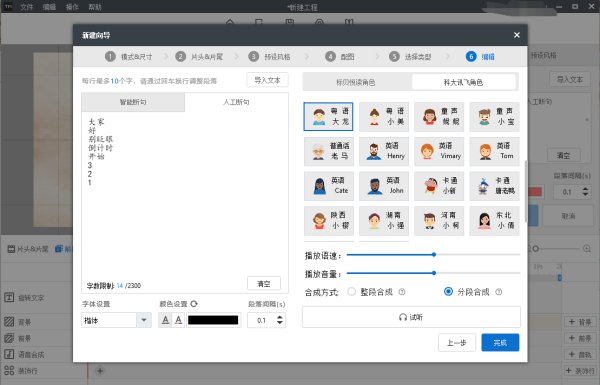The width and height of the screenshot is (600, 385).
Task: Click 清空 below the text area
Action: (264, 284)
